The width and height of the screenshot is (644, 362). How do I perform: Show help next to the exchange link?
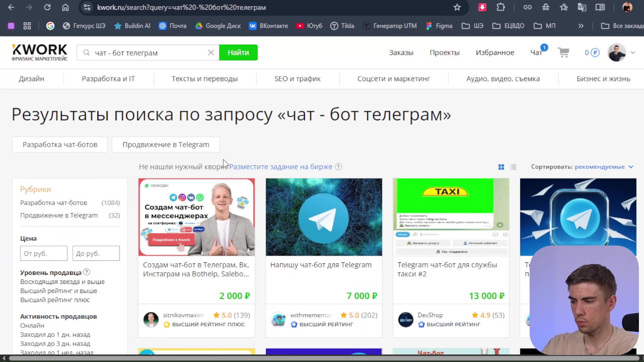pyautogui.click(x=338, y=167)
